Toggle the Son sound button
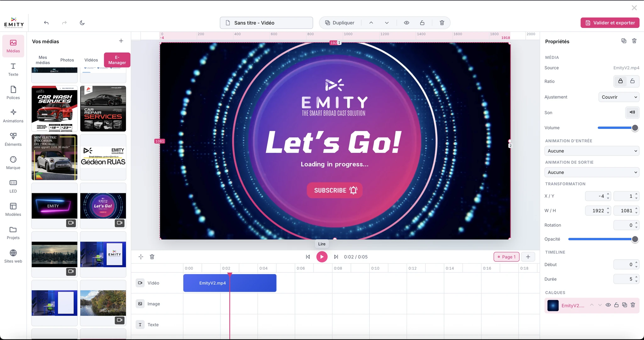 tap(632, 112)
